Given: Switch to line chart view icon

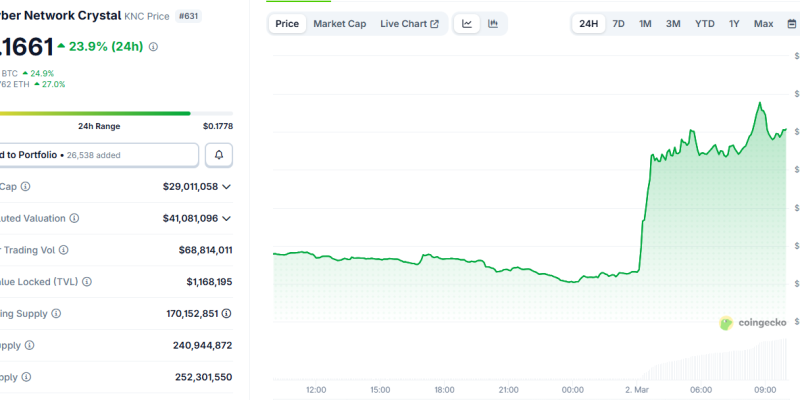Looking at the screenshot, I should 467,24.
